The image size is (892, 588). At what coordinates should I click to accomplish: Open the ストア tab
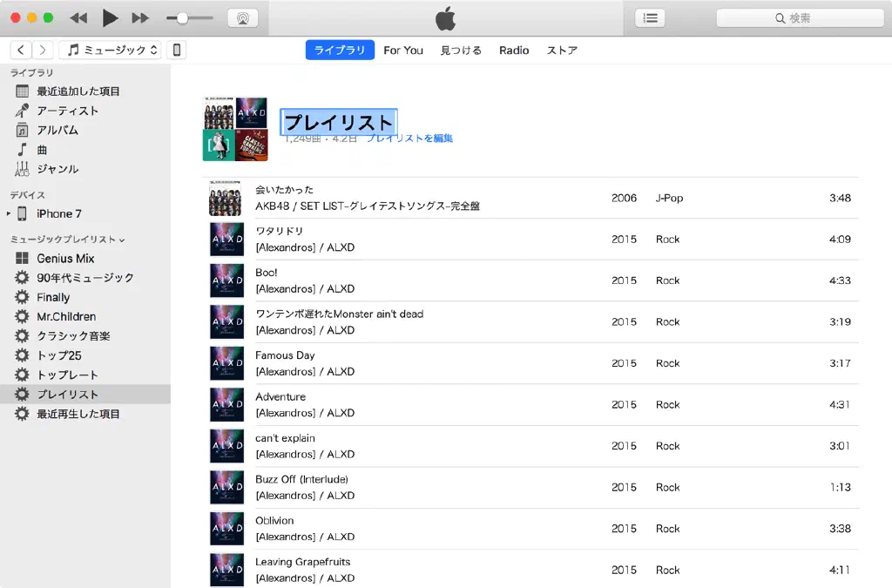coord(562,51)
